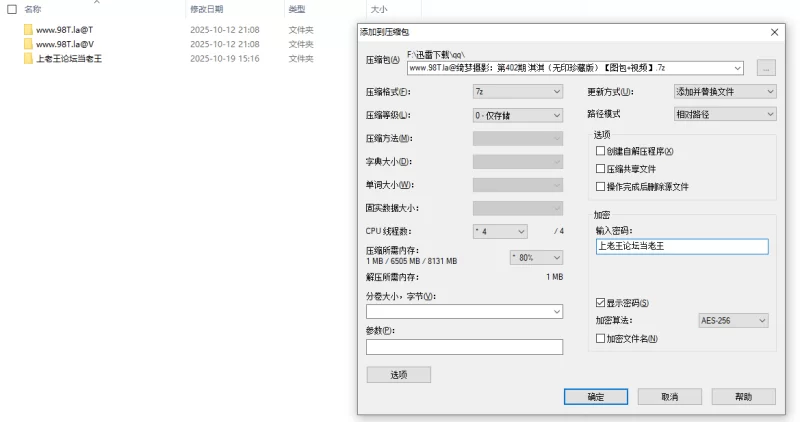Click into the 输入密码 text field
This screenshot has height=422, width=800.
pyautogui.click(x=681, y=245)
